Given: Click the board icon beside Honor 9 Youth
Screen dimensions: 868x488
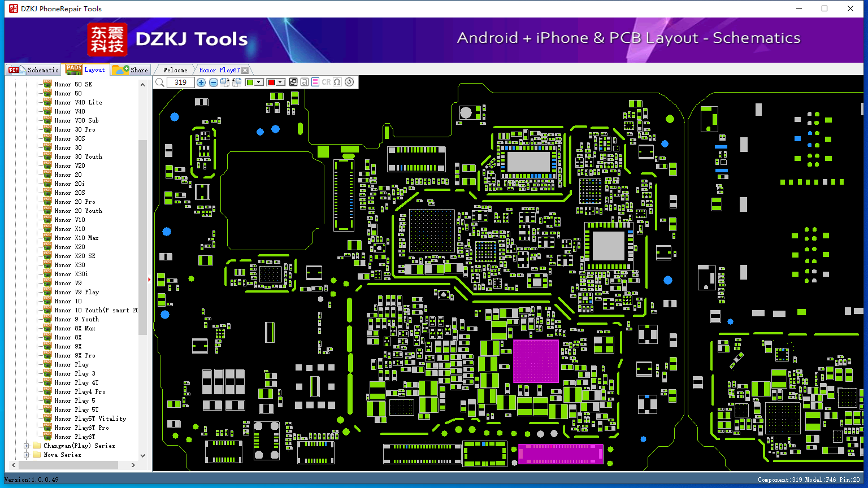Looking at the screenshot, I should [47, 319].
